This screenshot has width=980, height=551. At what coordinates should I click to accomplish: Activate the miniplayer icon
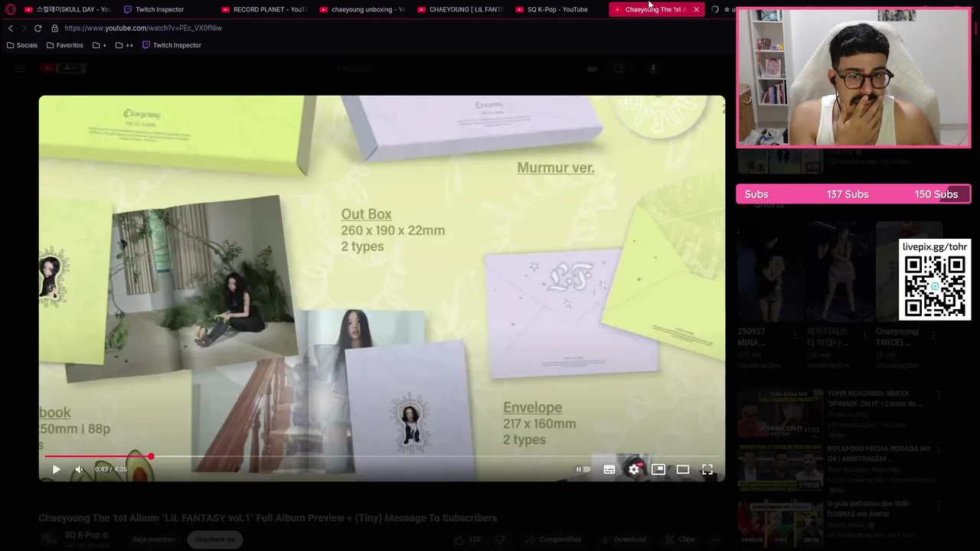(658, 469)
